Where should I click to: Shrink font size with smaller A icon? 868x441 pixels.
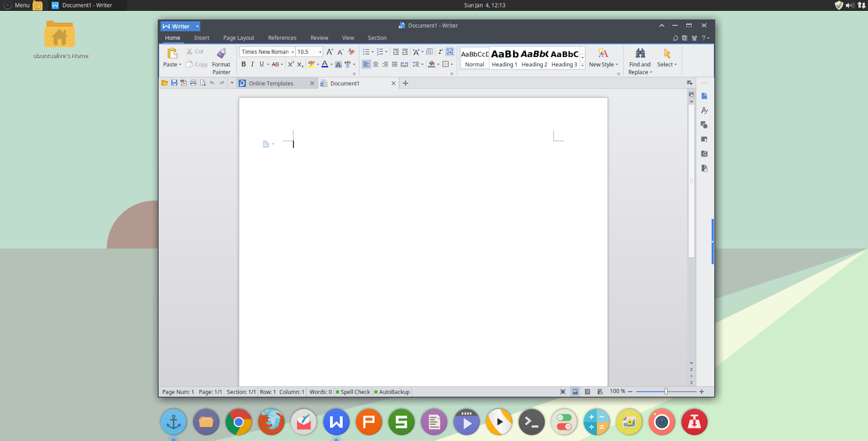click(340, 52)
